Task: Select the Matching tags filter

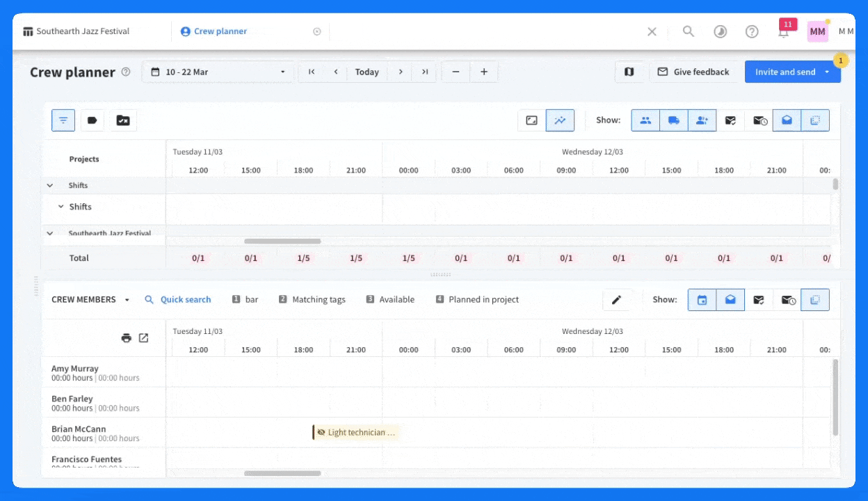Action: [312, 300]
